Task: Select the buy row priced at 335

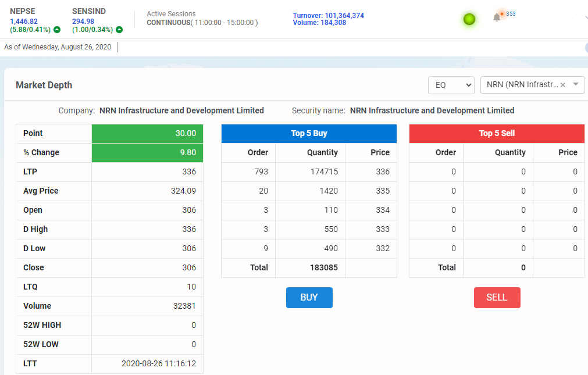Action: (x=309, y=191)
